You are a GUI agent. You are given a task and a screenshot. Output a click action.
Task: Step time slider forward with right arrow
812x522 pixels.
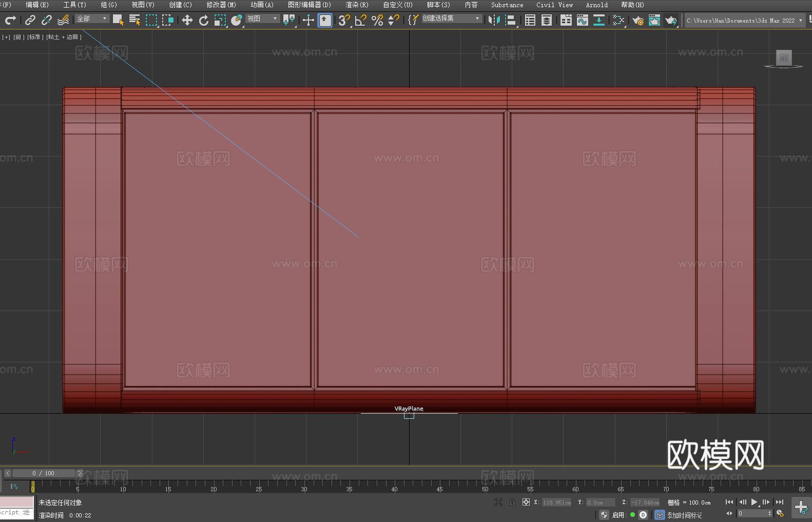click(80, 473)
